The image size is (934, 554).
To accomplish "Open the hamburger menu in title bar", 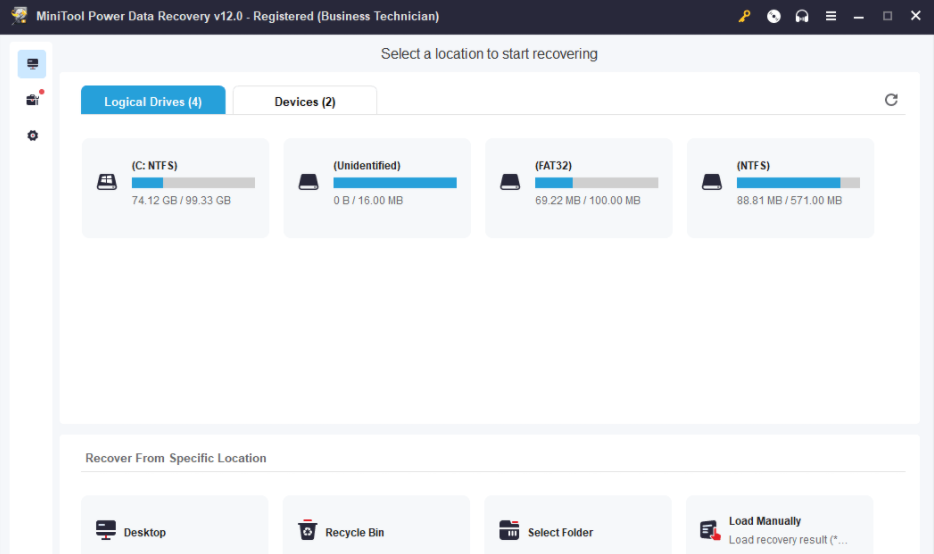I will [830, 17].
